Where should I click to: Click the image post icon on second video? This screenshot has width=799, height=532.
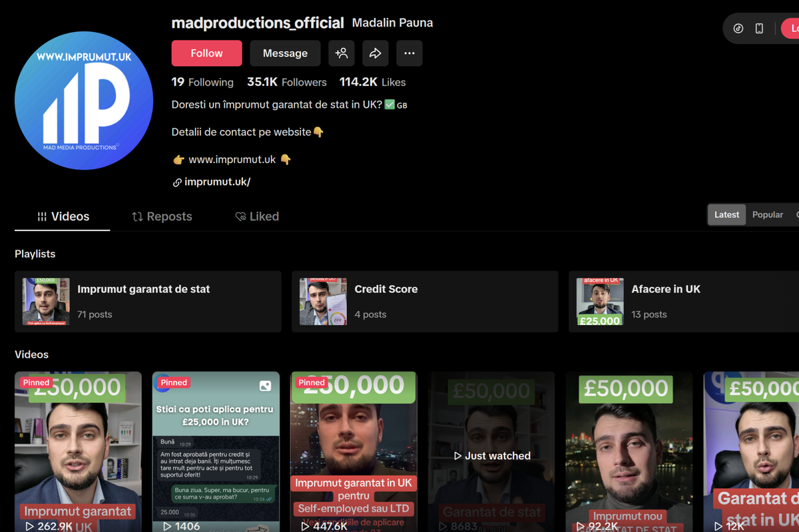coord(265,386)
